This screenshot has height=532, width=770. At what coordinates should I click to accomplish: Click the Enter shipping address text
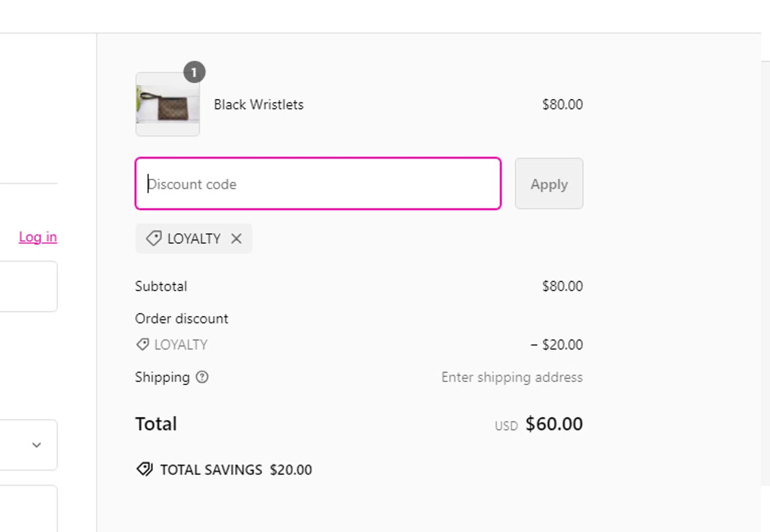(512, 377)
